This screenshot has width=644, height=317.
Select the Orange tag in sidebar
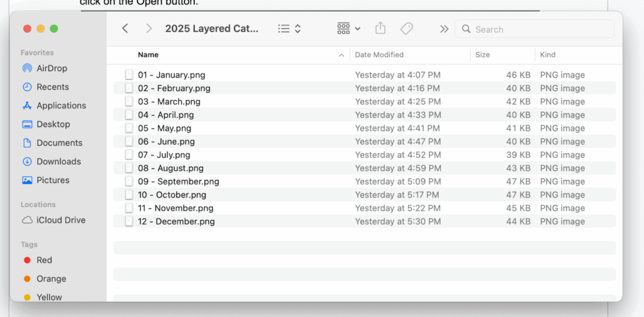(x=50, y=279)
